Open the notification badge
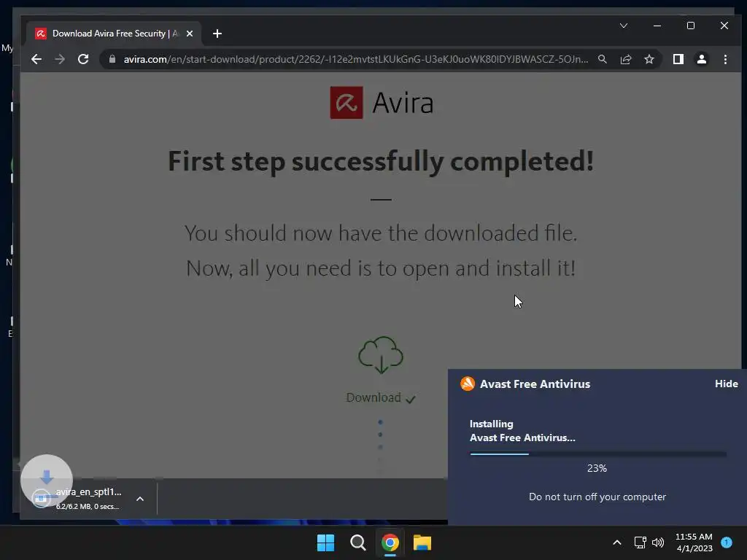 tap(727, 542)
